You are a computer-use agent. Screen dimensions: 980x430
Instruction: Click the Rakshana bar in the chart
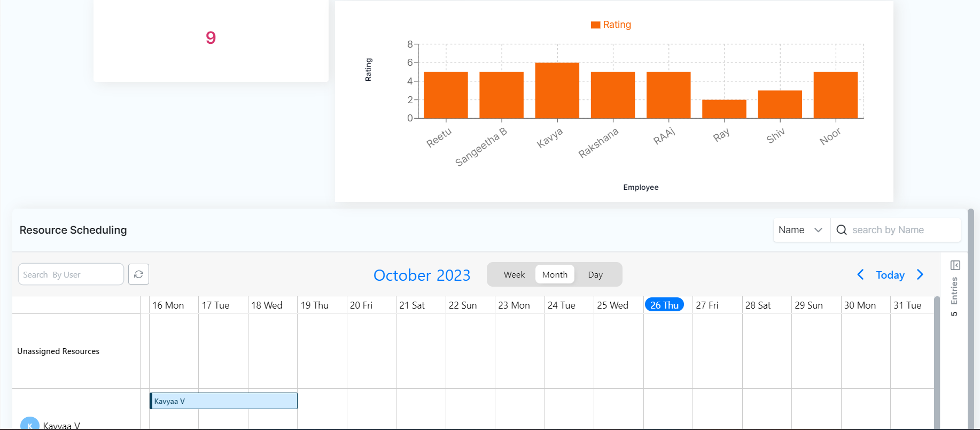(x=613, y=95)
